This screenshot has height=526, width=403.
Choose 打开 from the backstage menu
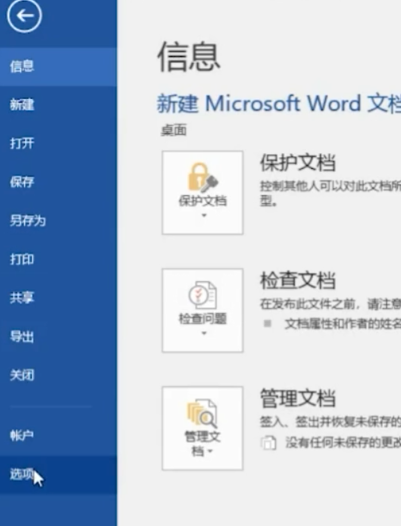[x=58, y=144]
